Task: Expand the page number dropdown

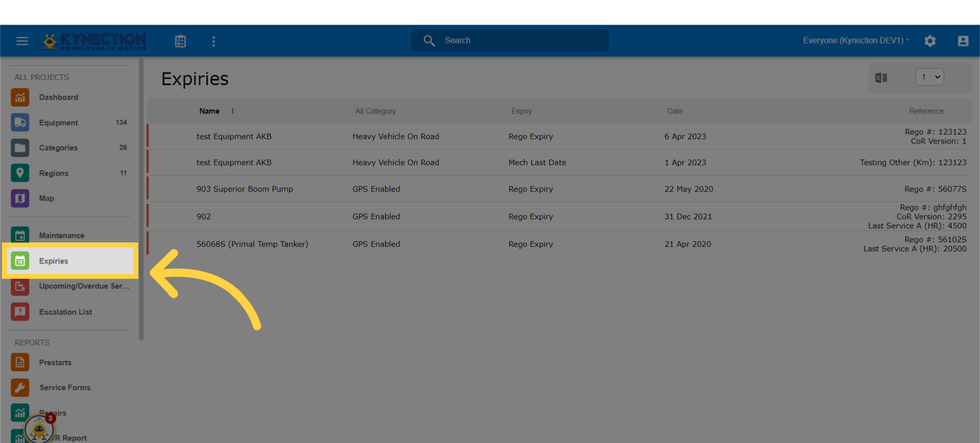Action: pos(929,77)
